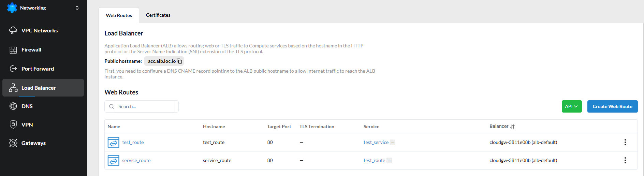
Task: Open kebab menu for service_route row
Action: 625,160
